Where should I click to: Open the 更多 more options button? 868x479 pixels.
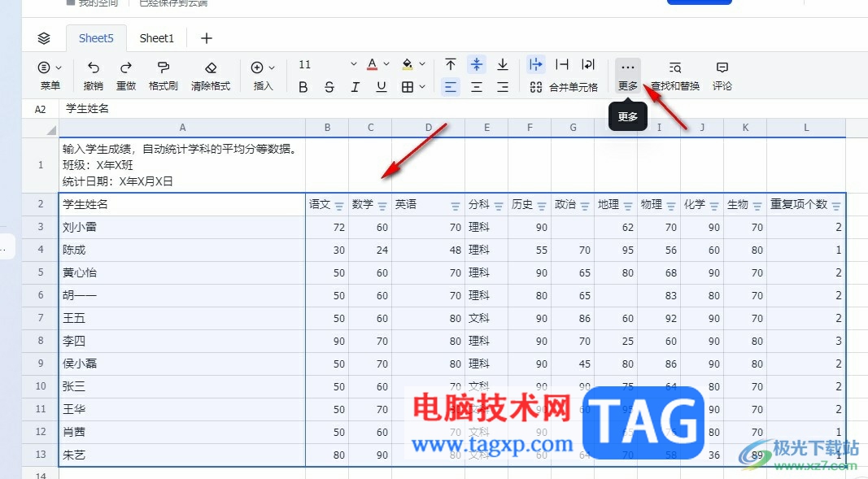[628, 76]
